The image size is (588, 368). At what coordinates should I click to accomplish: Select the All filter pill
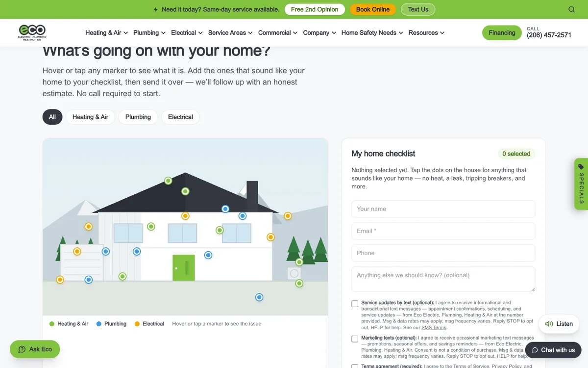click(52, 117)
